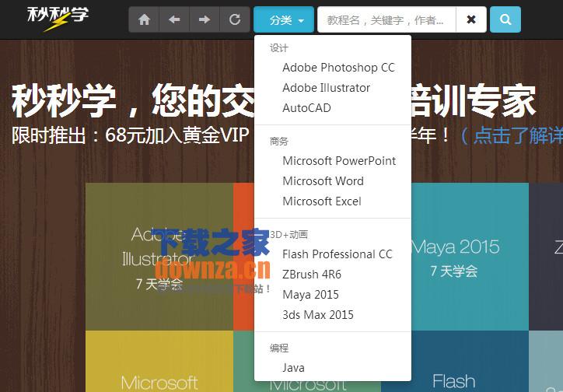Image resolution: width=563 pixels, height=392 pixels.
Task: Open the Maya 2015 7天学会 tile
Action: tap(470, 257)
